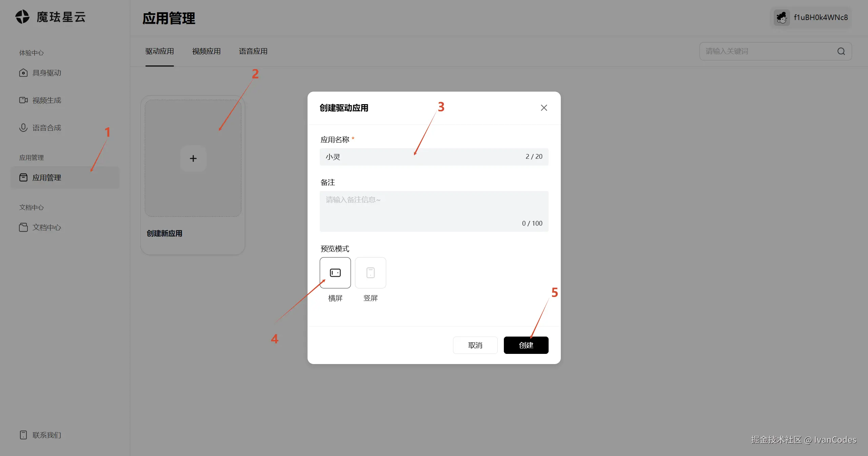The width and height of the screenshot is (868, 456).
Task: Select 竖屏 portrait preview mode
Action: pos(371,273)
